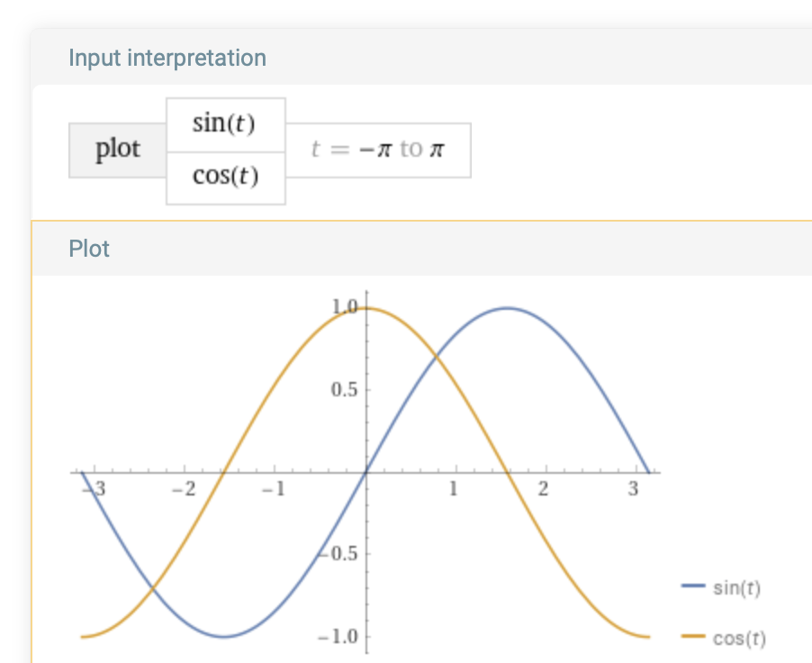Click the 2 label on the horizontal axis
Viewport: 812px width, 663px height.
(x=542, y=490)
